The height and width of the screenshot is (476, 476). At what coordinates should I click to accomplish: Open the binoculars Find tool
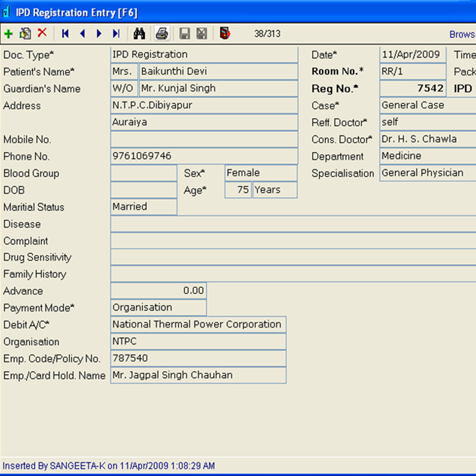pyautogui.click(x=139, y=34)
